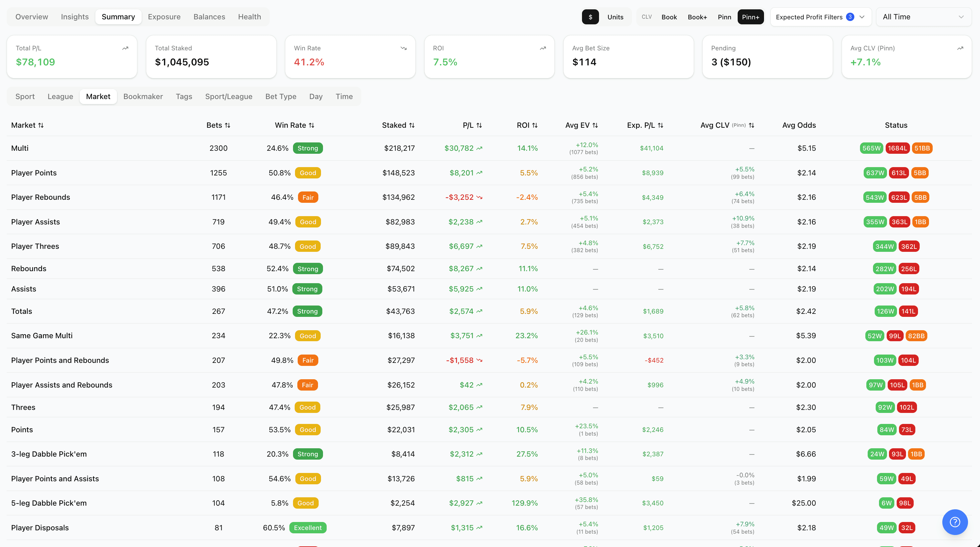The height and width of the screenshot is (547, 980).
Task: Open Expected Profit Filters dropdown
Action: (x=820, y=17)
